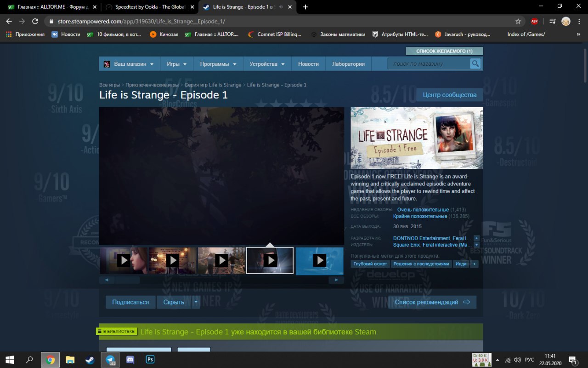Select the Решения с последствиями tag

pyautogui.click(x=421, y=264)
